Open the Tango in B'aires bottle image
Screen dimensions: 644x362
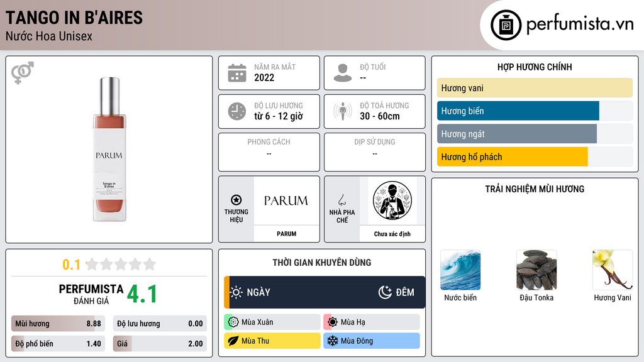click(x=109, y=150)
